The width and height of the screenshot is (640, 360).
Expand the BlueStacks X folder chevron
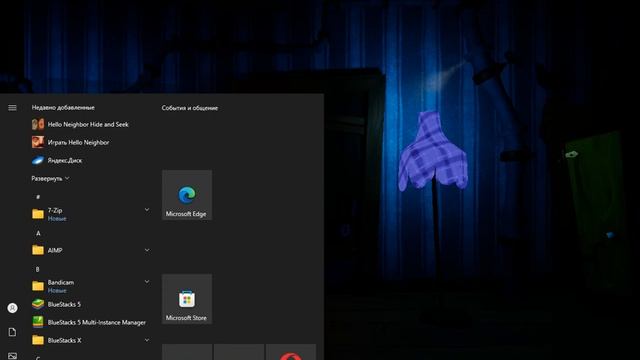point(147,340)
